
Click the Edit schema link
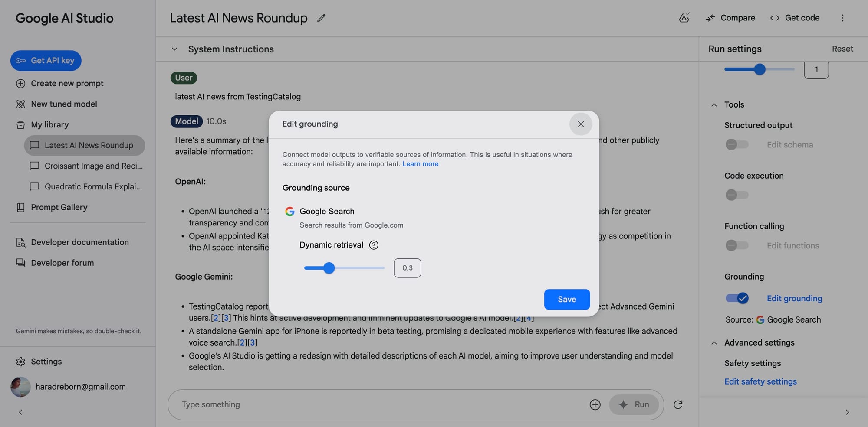click(790, 145)
